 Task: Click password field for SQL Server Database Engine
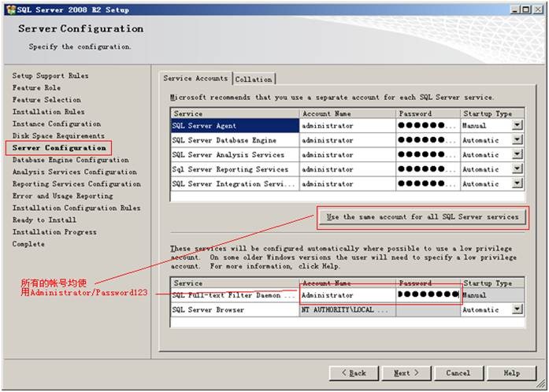(x=428, y=140)
